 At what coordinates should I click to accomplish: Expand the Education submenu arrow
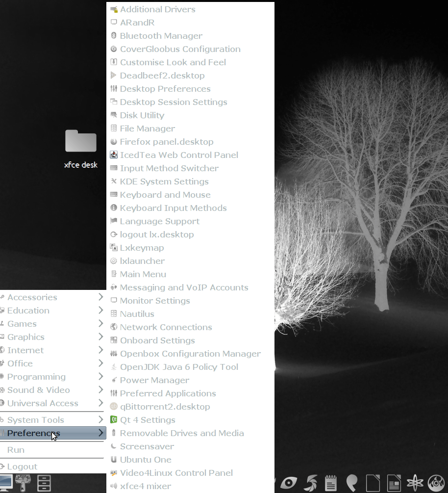[100, 310]
